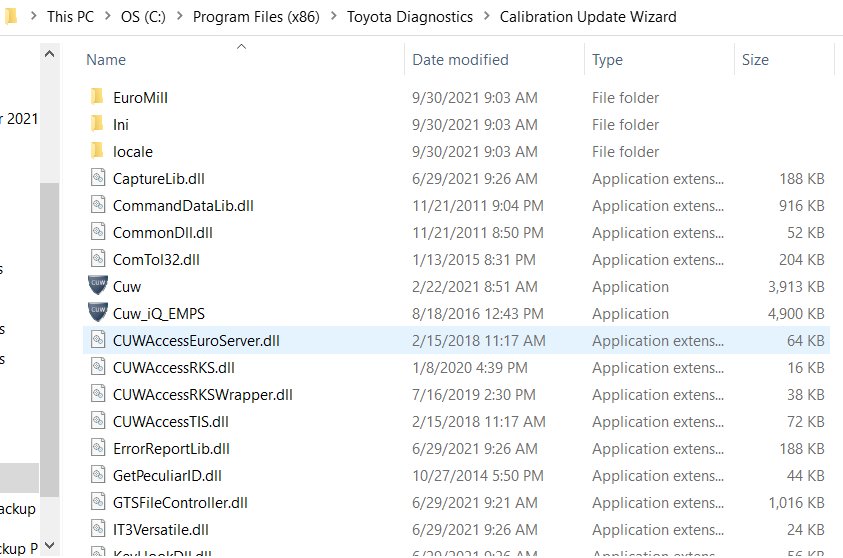Click the CUWAccessEuroServer.dll file icon
The width and height of the screenshot is (843, 558).
coord(98,340)
